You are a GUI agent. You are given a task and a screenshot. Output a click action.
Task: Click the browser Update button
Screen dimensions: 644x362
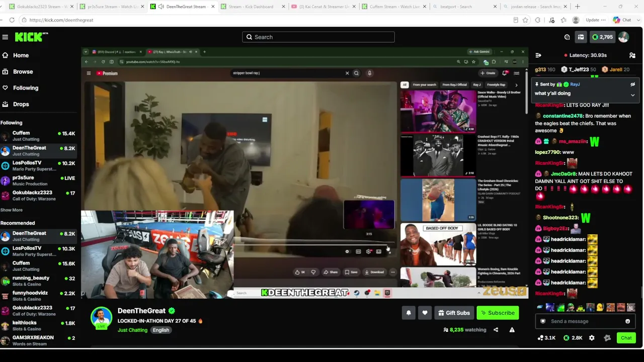coord(595,20)
